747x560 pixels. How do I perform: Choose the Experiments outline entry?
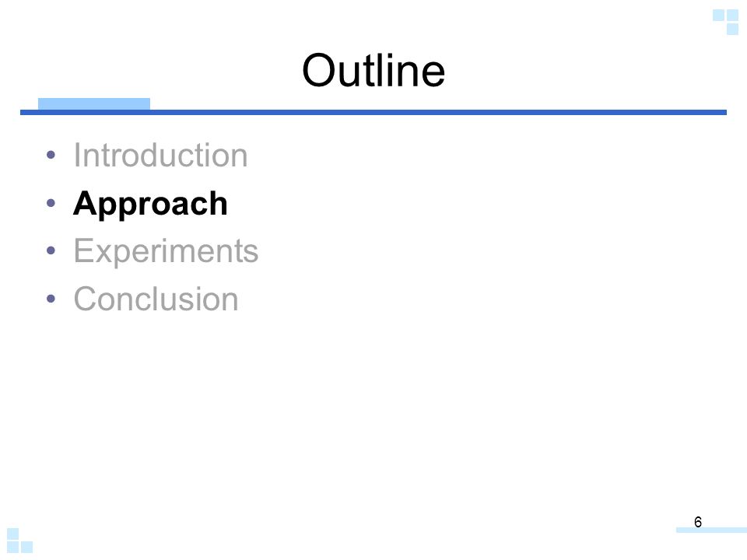166,251
